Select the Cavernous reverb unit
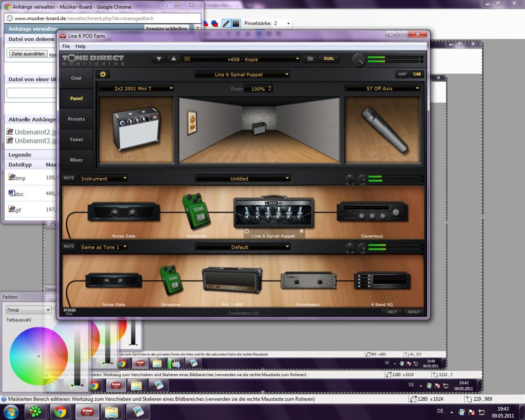This screenshot has width=525, height=420. (372, 212)
